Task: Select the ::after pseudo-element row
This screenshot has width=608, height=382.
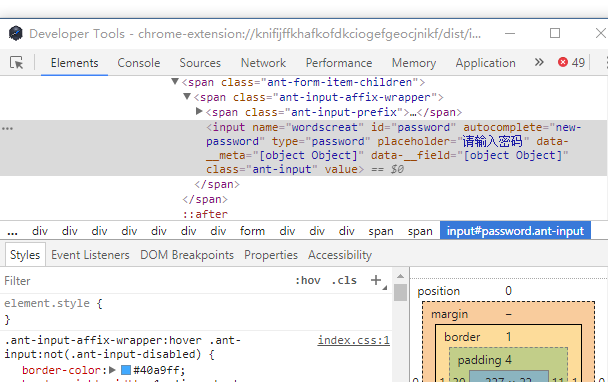Action: click(206, 214)
